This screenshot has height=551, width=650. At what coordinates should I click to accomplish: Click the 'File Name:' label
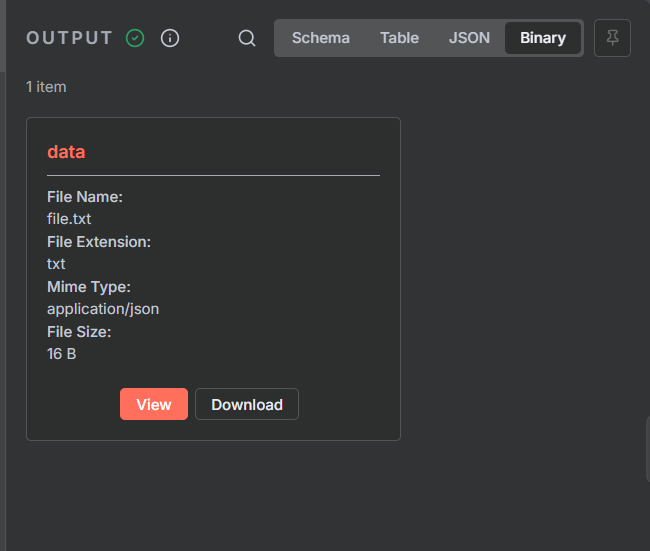(85, 197)
